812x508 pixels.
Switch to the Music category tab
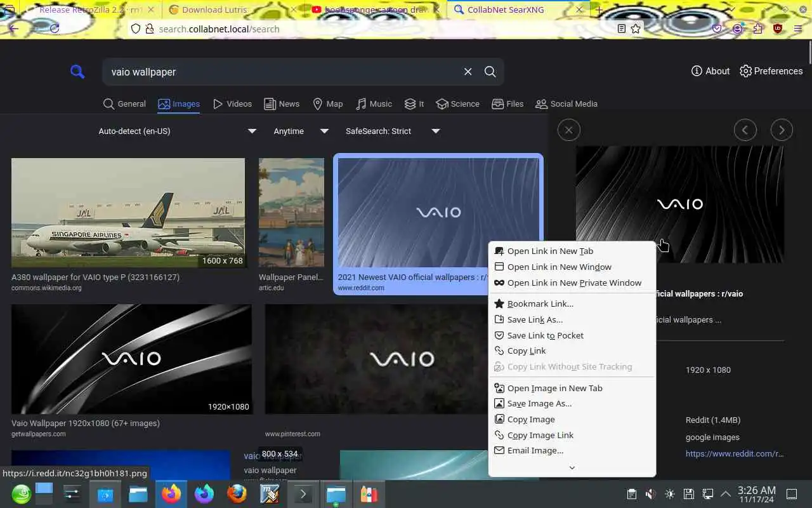tap(374, 104)
